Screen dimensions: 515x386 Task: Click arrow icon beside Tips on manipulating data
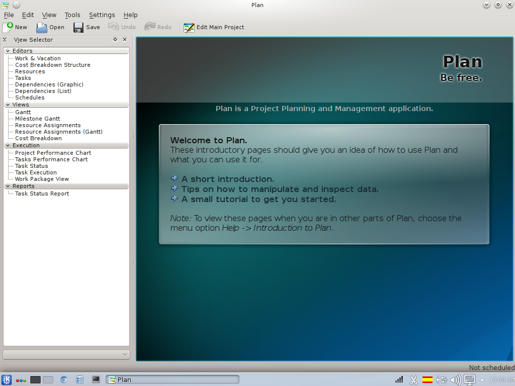[174, 188]
